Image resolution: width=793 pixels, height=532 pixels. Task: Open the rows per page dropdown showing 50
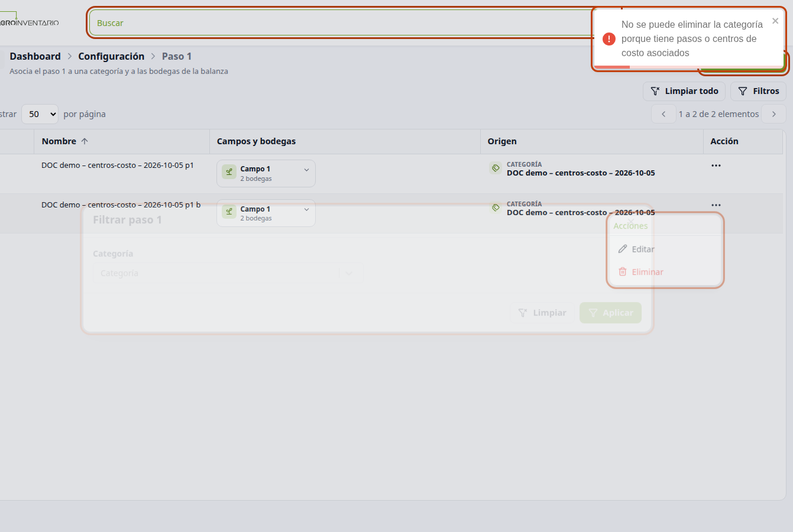(x=40, y=114)
